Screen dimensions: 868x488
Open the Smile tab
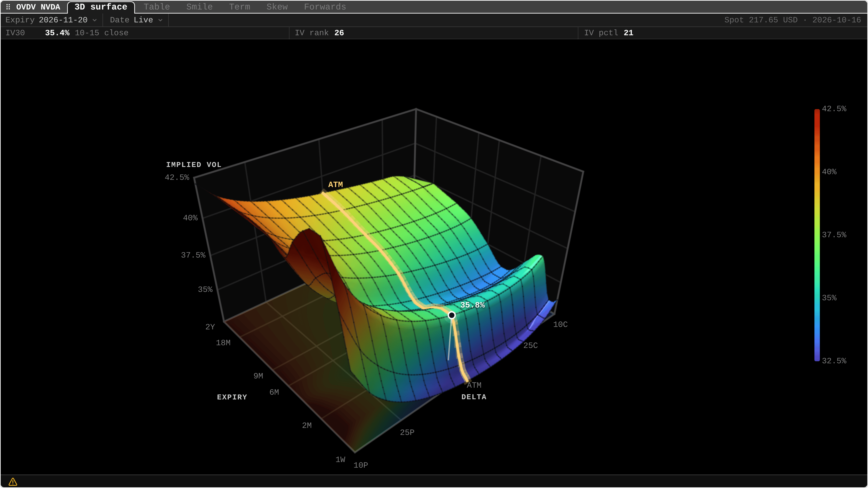point(199,7)
